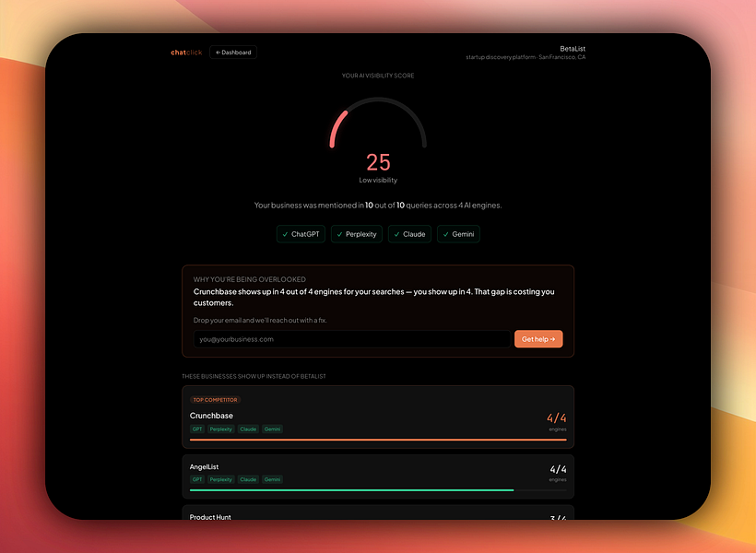756x553 pixels.
Task: Select the Claude engine chip
Action: [x=410, y=234]
